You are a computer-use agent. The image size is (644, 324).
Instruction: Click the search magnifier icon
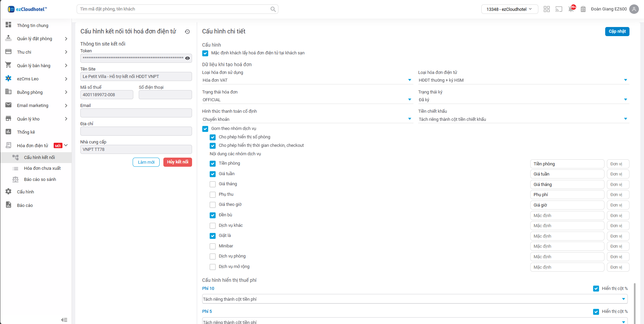(x=273, y=9)
